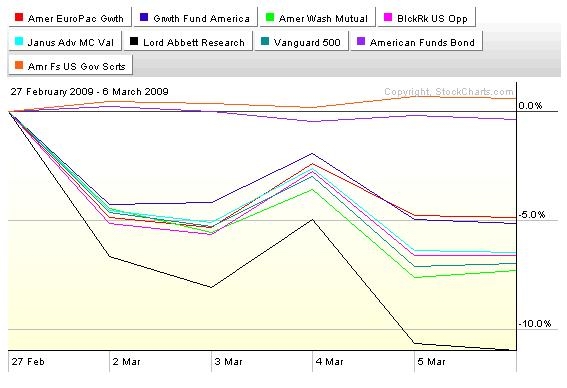The width and height of the screenshot is (567, 388).
Task: Click the teal Vanguard 500 swatch
Action: 265,41
